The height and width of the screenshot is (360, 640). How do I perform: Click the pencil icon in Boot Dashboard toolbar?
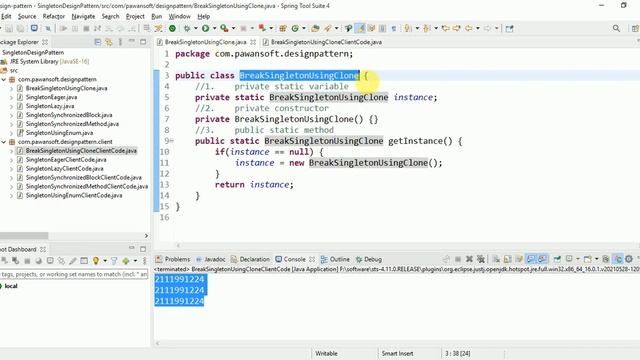(72, 260)
